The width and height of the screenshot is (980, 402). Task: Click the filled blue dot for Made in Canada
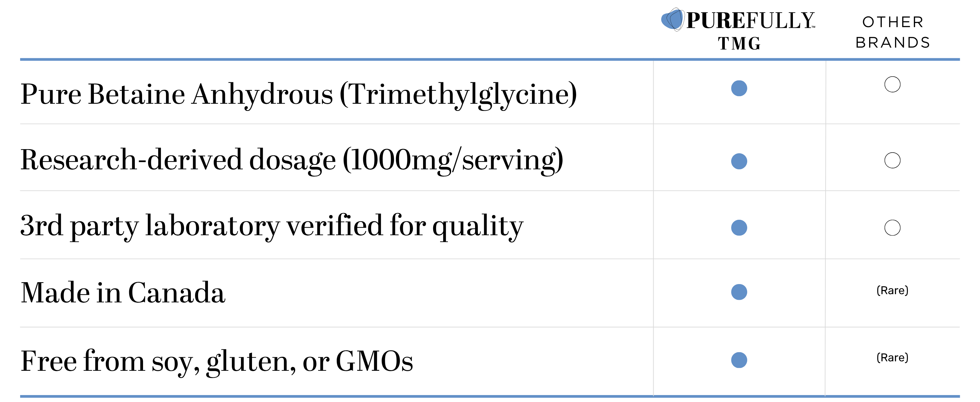coord(739,292)
